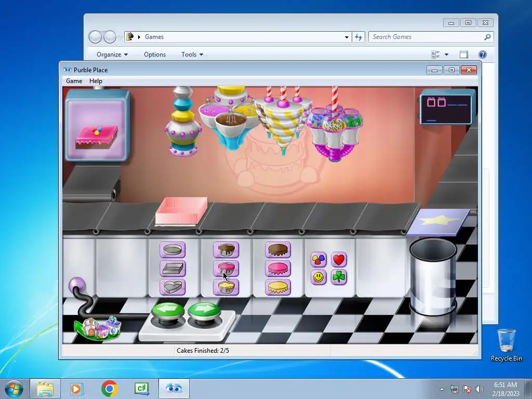Add candy gumdrops decoration
Screen dimensions: 532x399
click(x=318, y=260)
